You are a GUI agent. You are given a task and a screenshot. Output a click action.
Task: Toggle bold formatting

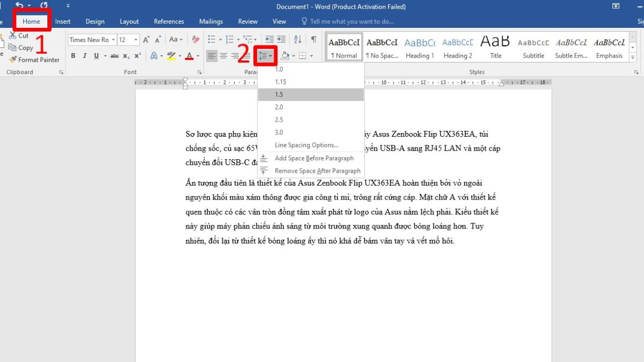73,56
